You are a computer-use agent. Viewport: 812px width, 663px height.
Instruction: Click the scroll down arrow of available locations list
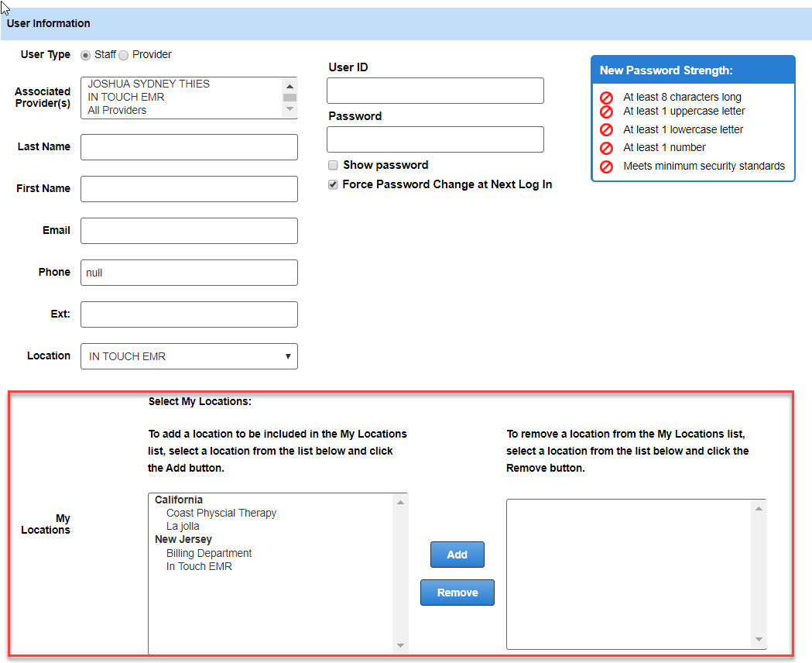click(x=400, y=645)
